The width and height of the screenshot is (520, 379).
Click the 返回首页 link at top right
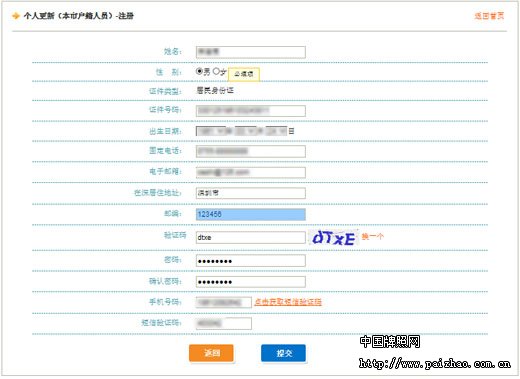click(489, 16)
